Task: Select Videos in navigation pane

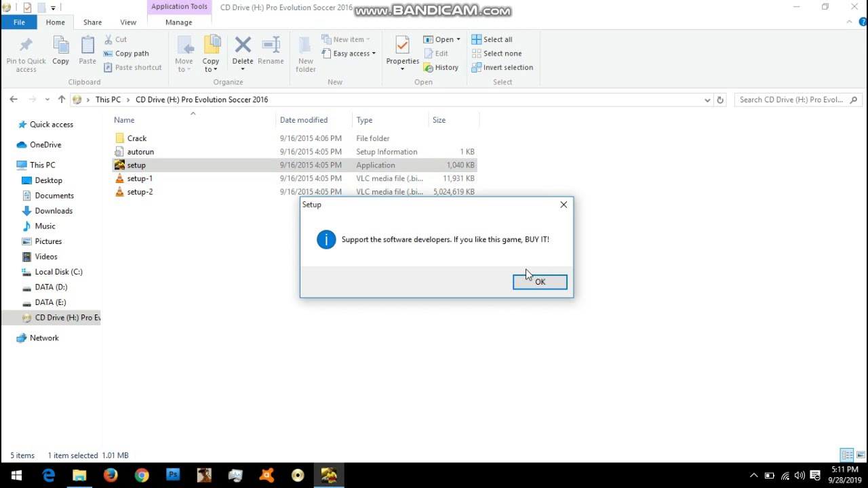Action: click(46, 257)
